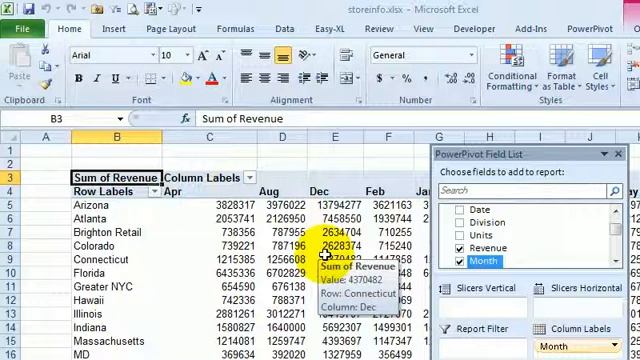Click the search magnifier button in field list
Image resolution: width=640 pixels, height=360 pixels.
click(x=615, y=191)
